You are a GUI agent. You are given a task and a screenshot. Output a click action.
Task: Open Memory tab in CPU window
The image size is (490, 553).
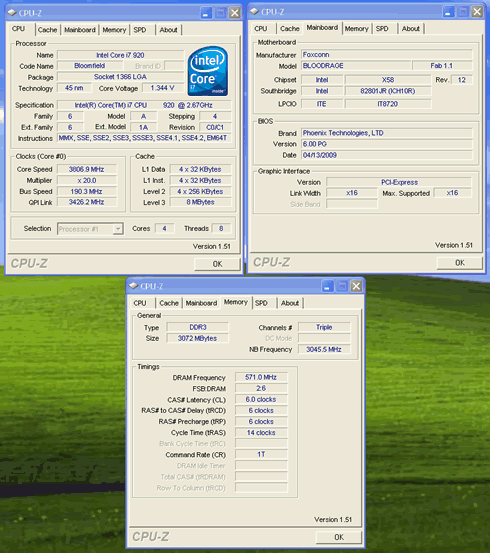114,30
